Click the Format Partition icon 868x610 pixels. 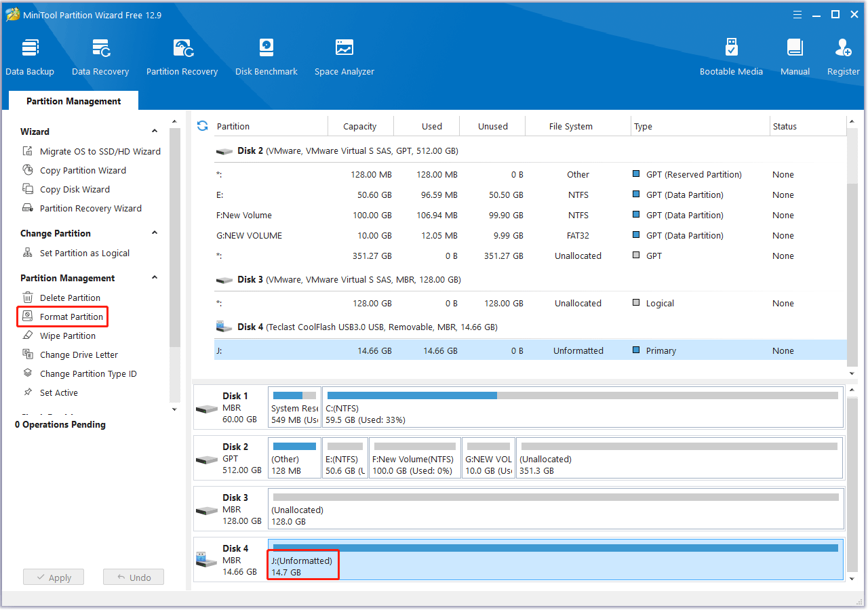pyautogui.click(x=28, y=317)
